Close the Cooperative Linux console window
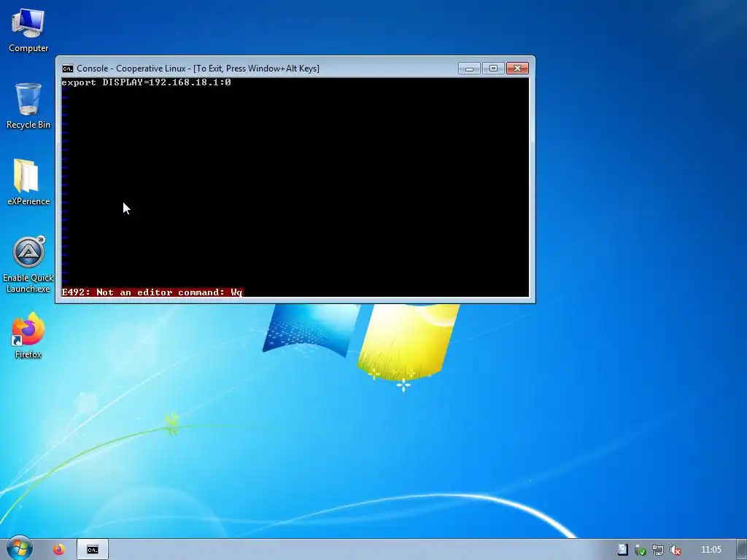Screen dimensions: 747x560 [517, 69]
